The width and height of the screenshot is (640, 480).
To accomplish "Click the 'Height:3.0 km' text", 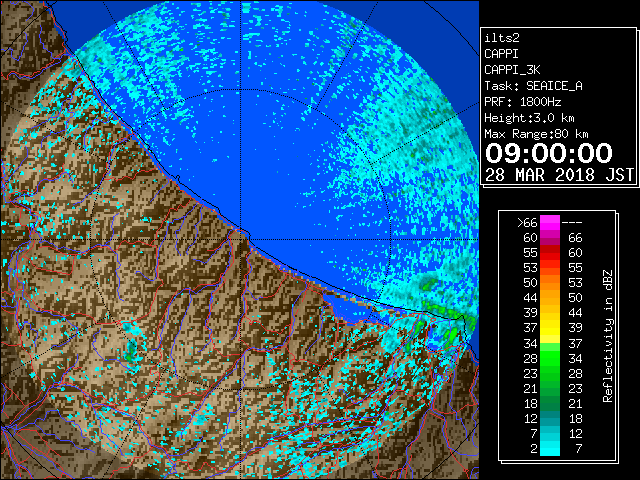I will (x=529, y=118).
